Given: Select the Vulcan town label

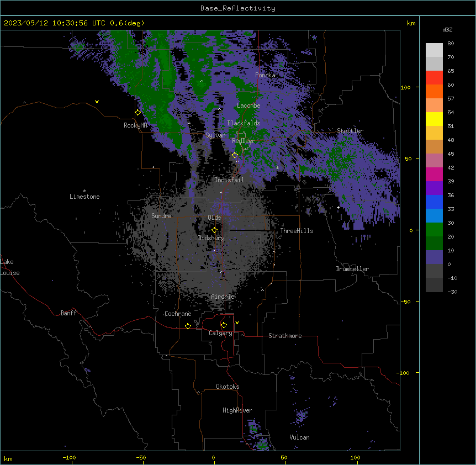Looking at the screenshot, I should 299,437.
